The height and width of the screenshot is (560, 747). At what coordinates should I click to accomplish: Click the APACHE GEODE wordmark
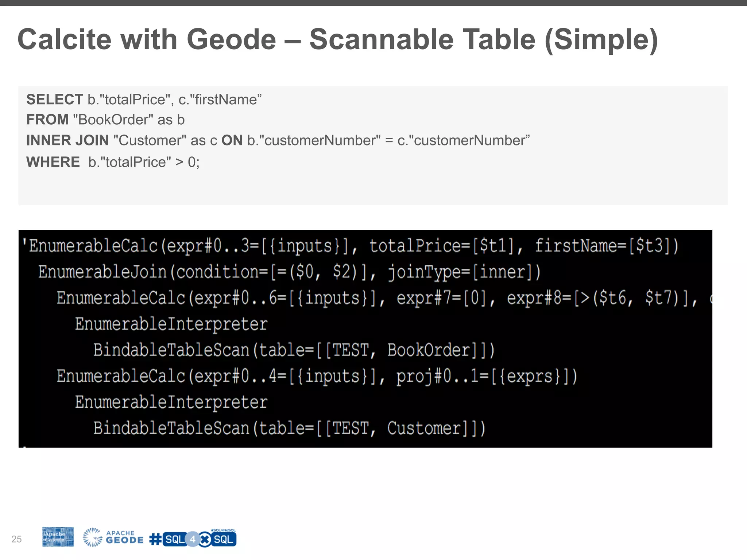point(124,537)
